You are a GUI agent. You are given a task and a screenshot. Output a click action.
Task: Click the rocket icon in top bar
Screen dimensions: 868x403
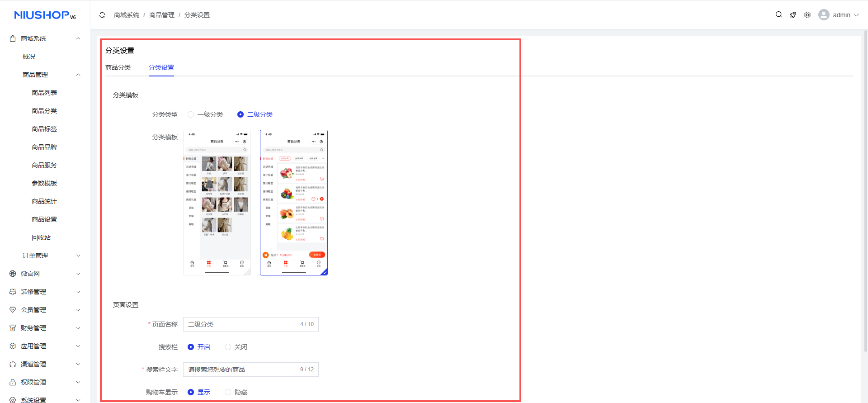tap(793, 15)
